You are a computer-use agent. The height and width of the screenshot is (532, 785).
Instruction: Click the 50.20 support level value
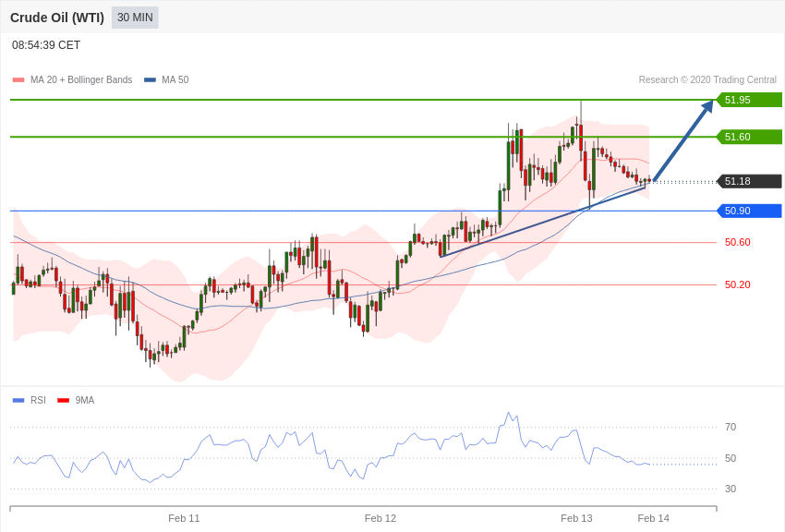coord(738,284)
